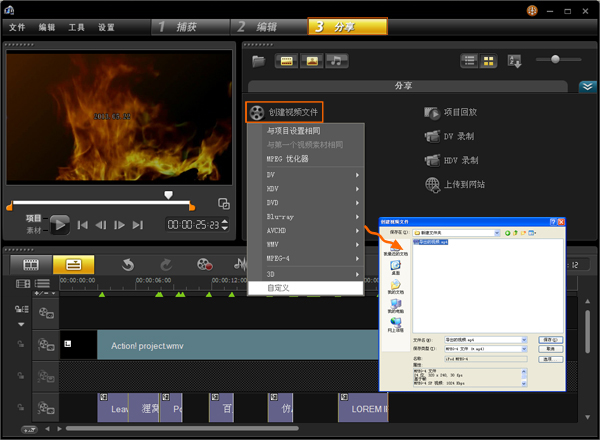The image size is (600, 440).
Task: Step back one frame
Action: (x=101, y=225)
